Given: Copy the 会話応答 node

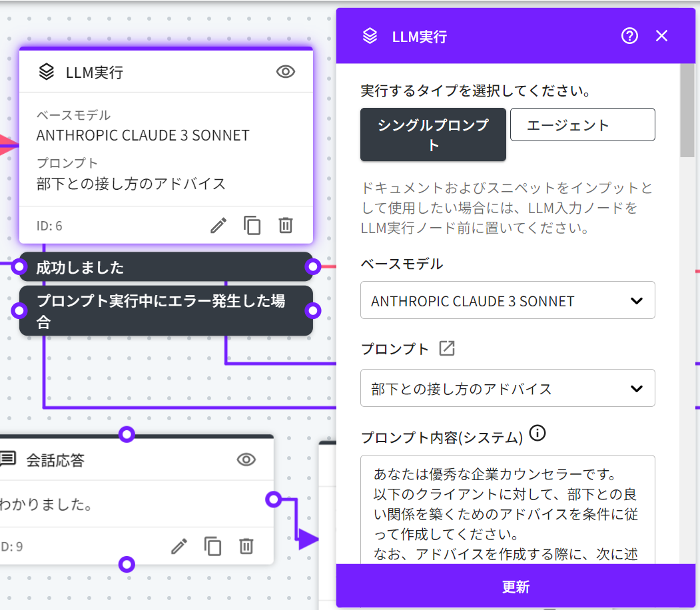Looking at the screenshot, I should tap(213, 547).
